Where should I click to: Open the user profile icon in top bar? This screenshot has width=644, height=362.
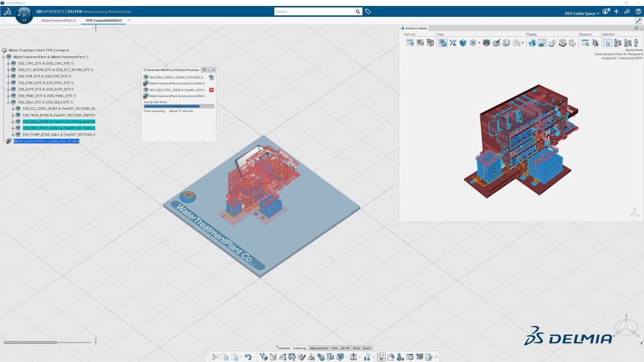coord(606,11)
